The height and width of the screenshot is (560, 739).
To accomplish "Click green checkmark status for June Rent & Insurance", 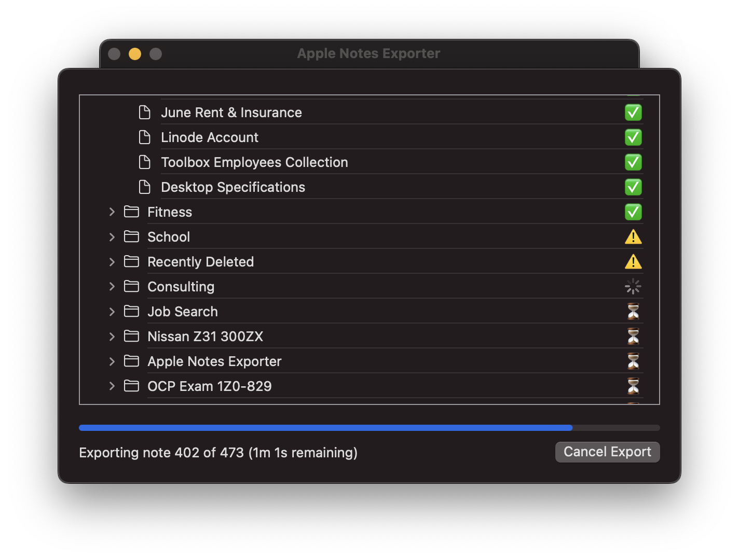I will click(x=633, y=113).
